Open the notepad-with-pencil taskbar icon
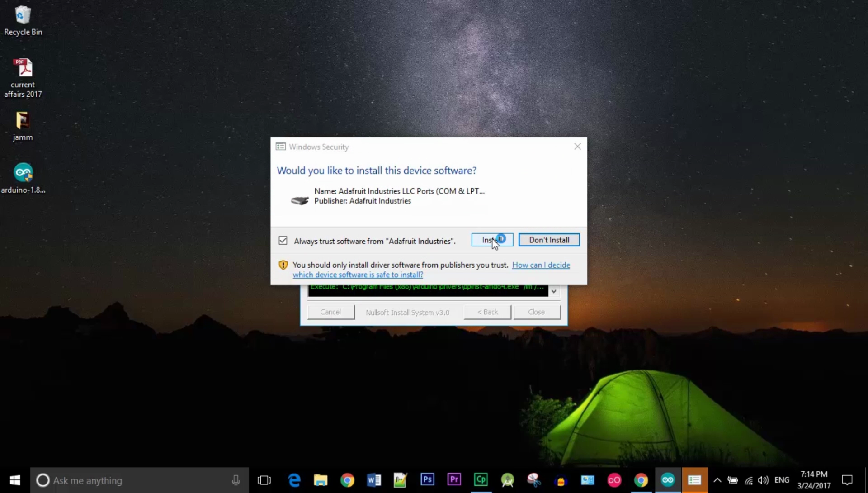Viewport: 868px width, 493px height. tap(400, 480)
